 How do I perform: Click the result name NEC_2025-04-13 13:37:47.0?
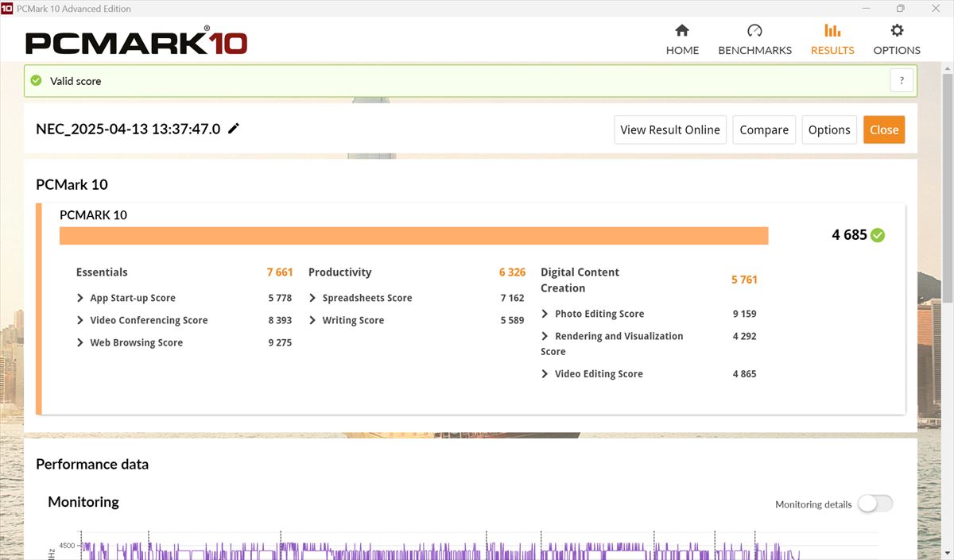[x=128, y=129]
